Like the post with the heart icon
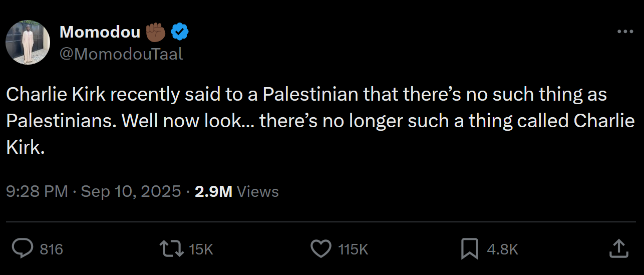The width and height of the screenshot is (644, 275). tap(321, 248)
